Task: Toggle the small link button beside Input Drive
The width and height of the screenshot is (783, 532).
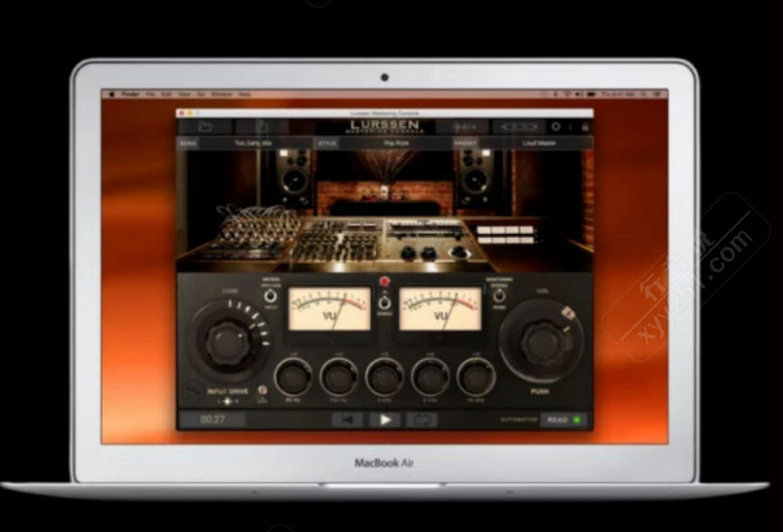Action: pos(262,390)
